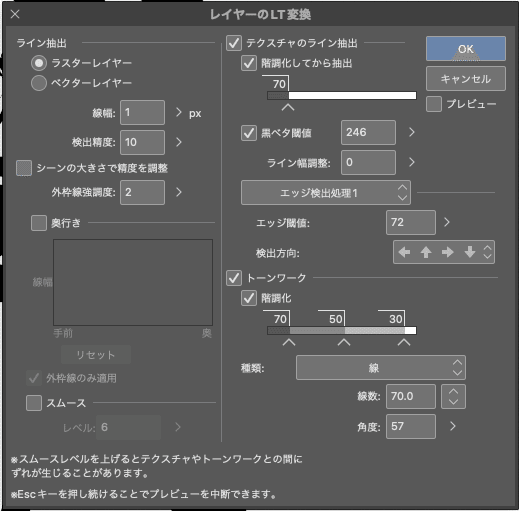Expand the 線幅 slider arrow
519x511 pixels.
point(179,112)
